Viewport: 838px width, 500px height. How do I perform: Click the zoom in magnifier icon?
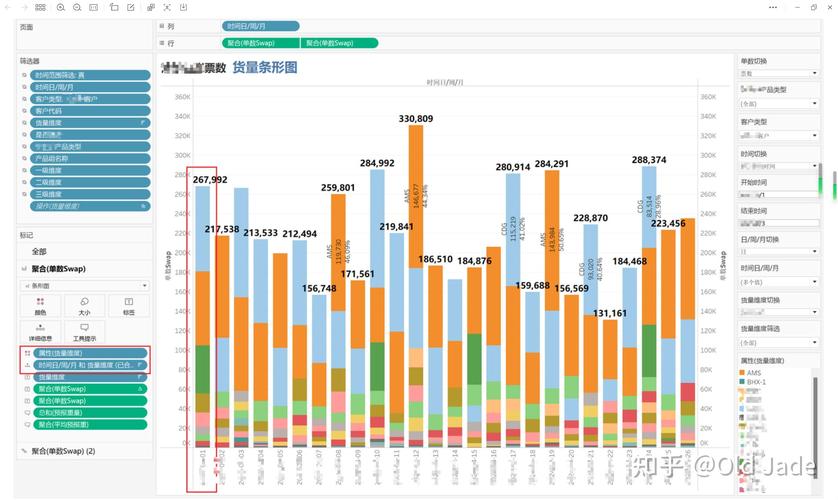tap(60, 7)
